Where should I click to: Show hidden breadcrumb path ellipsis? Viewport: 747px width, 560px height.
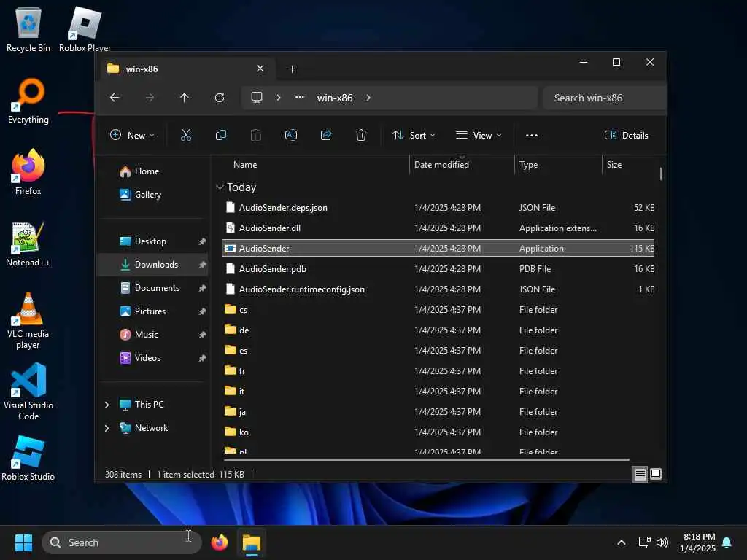300,97
